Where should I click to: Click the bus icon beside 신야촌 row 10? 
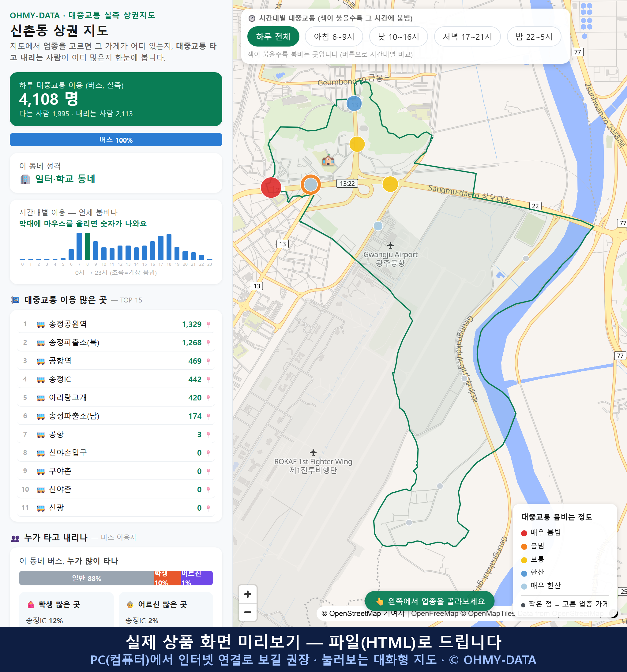tap(40, 490)
